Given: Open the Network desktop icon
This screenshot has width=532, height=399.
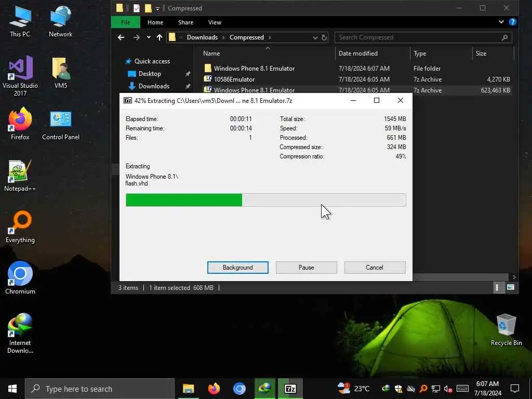Looking at the screenshot, I should (60, 21).
